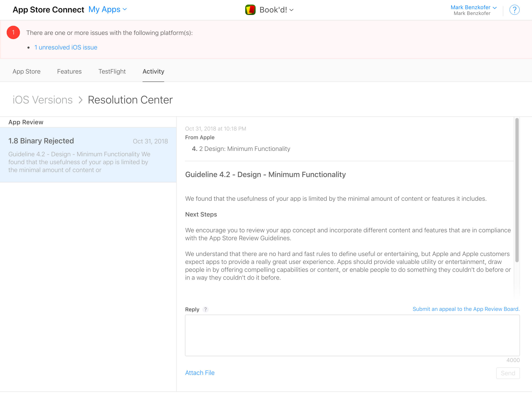This screenshot has width=532, height=394.
Task: Open the 1 unresolved iOS issue link
Action: (66, 47)
